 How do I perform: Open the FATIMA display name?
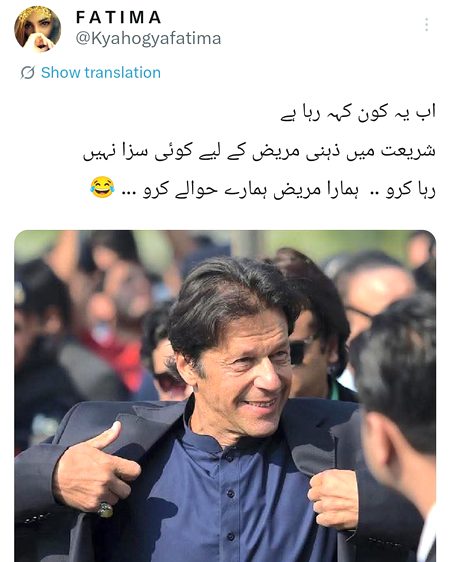coord(119,17)
